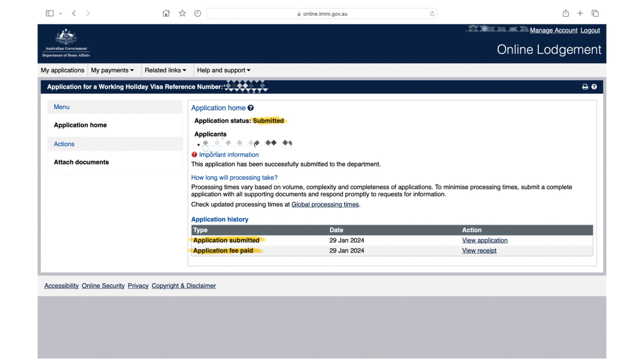Expand Related links dropdown
Image resolution: width=644 pixels, height=362 pixels.
165,70
